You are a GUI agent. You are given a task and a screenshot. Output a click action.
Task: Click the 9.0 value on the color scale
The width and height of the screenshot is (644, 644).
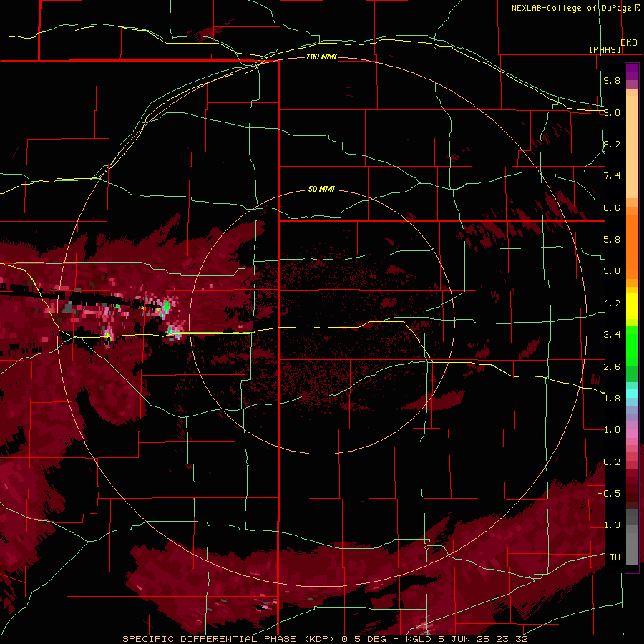point(612,112)
